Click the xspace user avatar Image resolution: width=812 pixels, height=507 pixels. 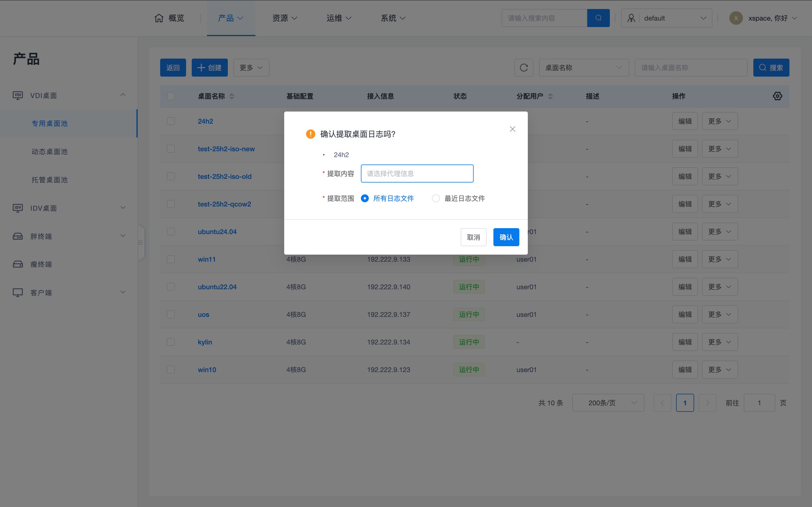(736, 18)
